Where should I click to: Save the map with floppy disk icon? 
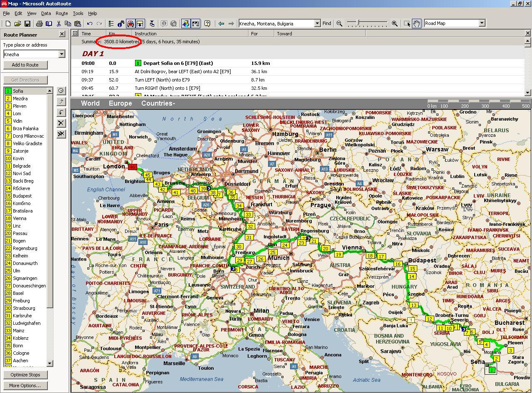click(x=27, y=24)
